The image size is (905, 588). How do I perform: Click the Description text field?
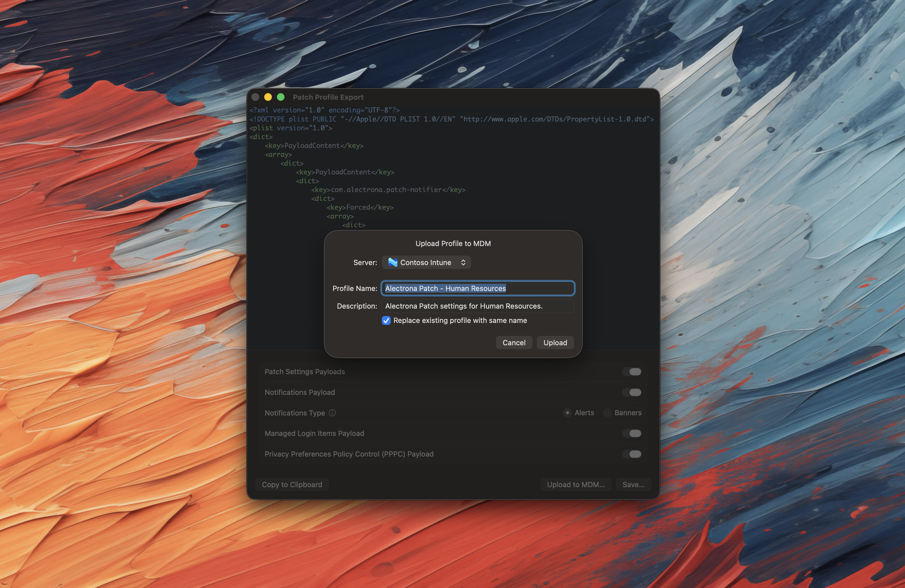[x=478, y=306]
